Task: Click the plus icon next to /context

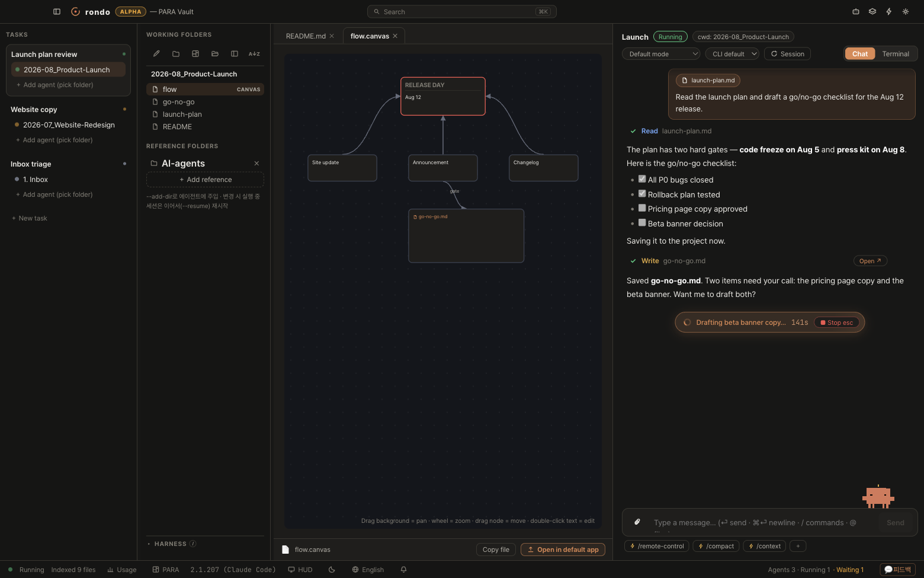Action: [798, 546]
